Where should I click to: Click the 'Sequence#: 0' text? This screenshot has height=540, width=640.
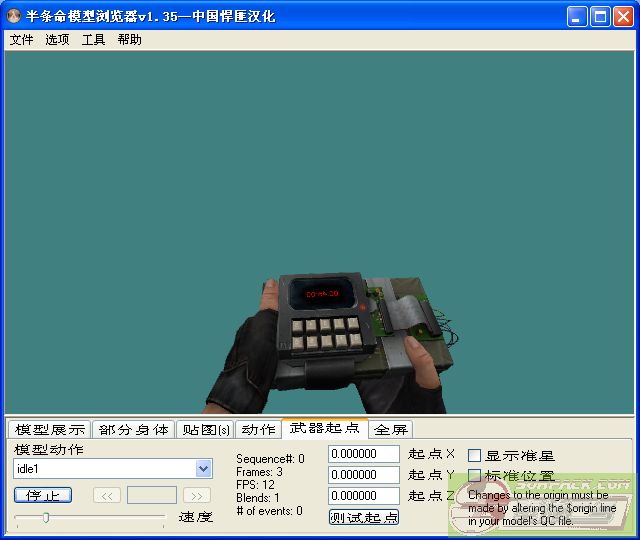pyautogui.click(x=270, y=459)
